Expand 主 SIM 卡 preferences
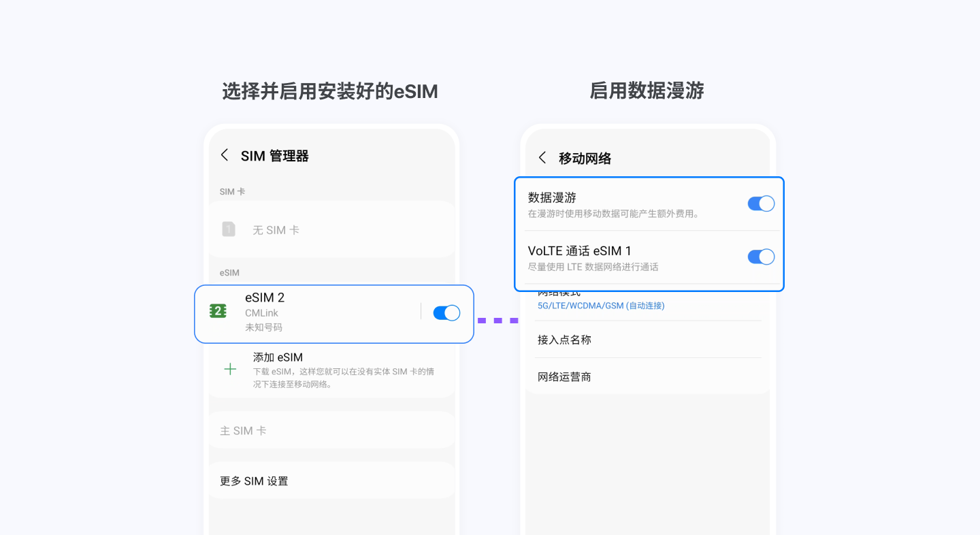980x535 pixels. pos(243,430)
